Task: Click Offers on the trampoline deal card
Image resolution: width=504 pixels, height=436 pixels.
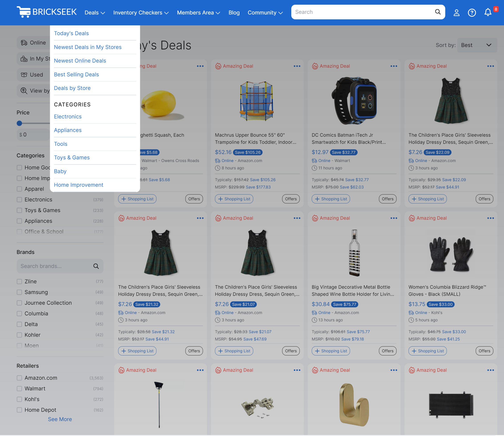Action: 291,199
